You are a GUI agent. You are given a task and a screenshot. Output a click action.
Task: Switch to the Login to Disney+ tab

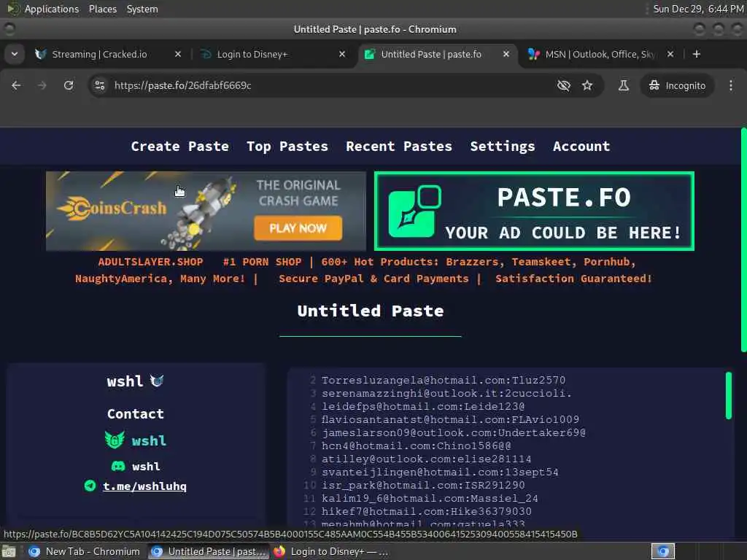(252, 54)
